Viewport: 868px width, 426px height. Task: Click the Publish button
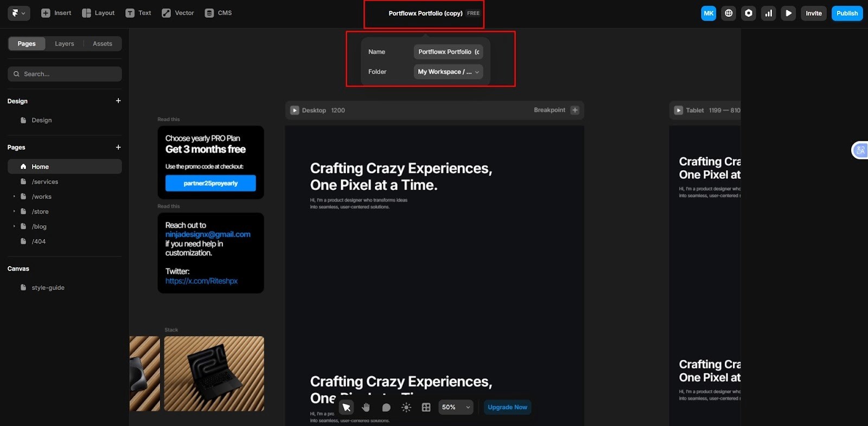[847, 13]
